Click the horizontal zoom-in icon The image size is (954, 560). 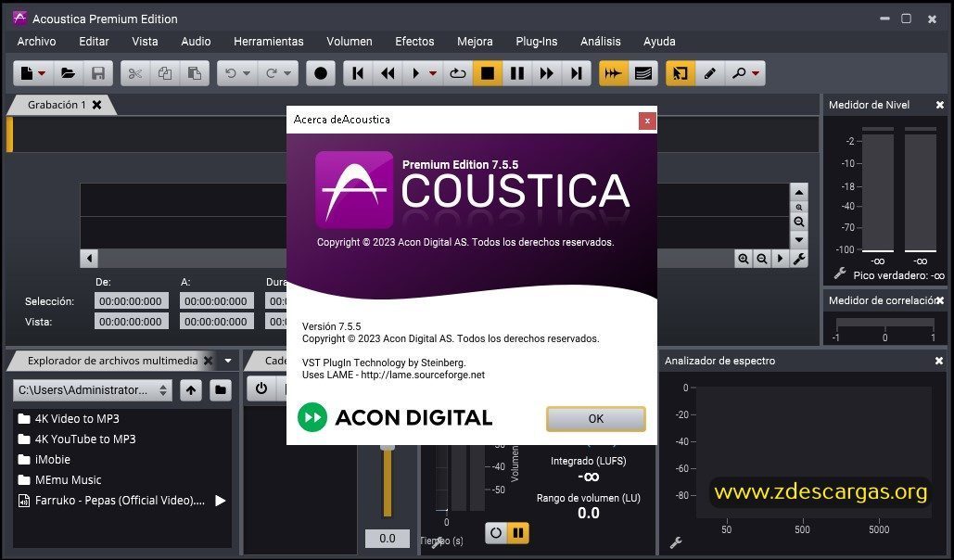pyautogui.click(x=743, y=259)
